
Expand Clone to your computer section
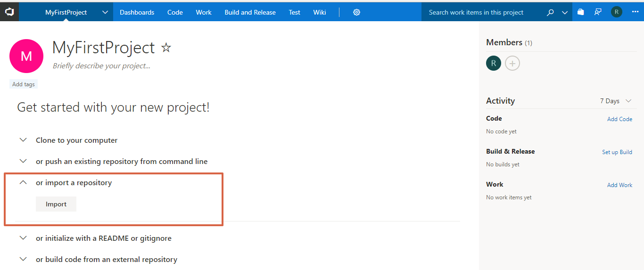tap(23, 140)
